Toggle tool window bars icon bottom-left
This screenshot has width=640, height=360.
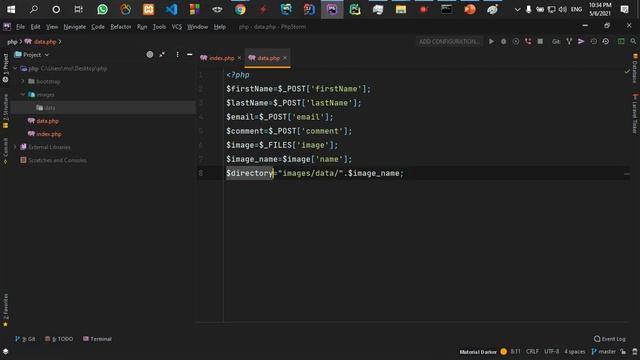pyautogui.click(x=5, y=351)
